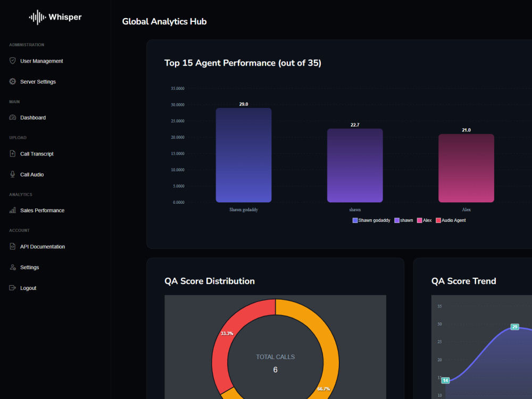The image size is (532, 399).
Task: Toggle purple shawn legend swatch
Action: tap(397, 221)
